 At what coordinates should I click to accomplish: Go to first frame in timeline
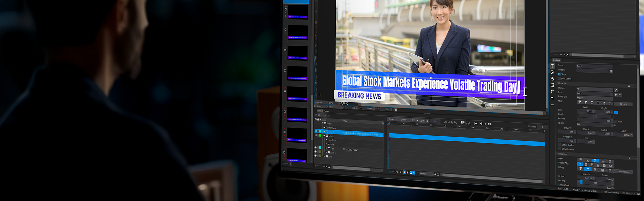[x=476, y=123]
